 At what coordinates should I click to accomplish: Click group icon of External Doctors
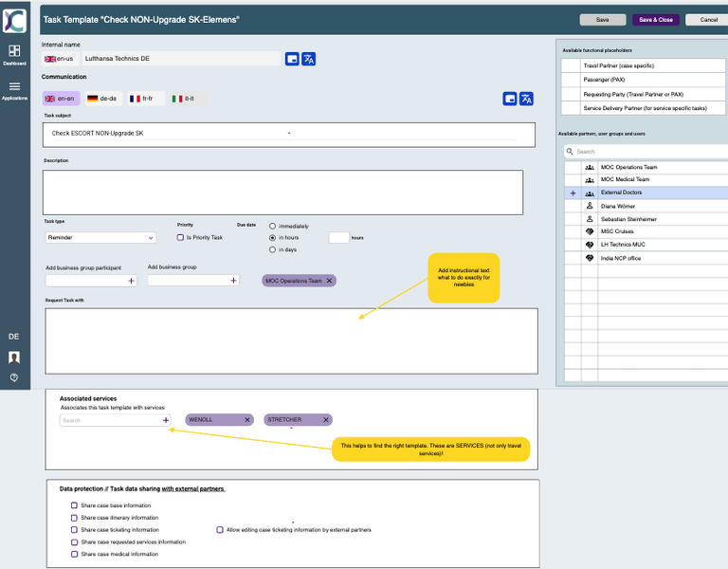point(590,193)
